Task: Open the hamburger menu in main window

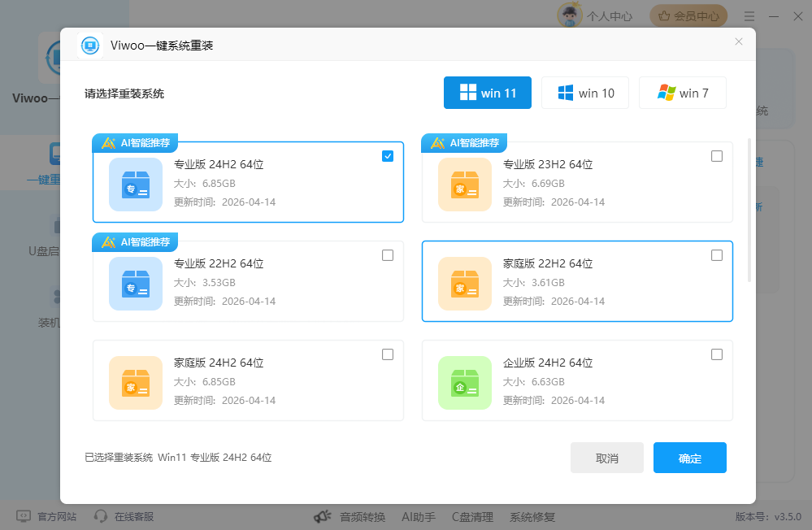Action: pyautogui.click(x=749, y=16)
